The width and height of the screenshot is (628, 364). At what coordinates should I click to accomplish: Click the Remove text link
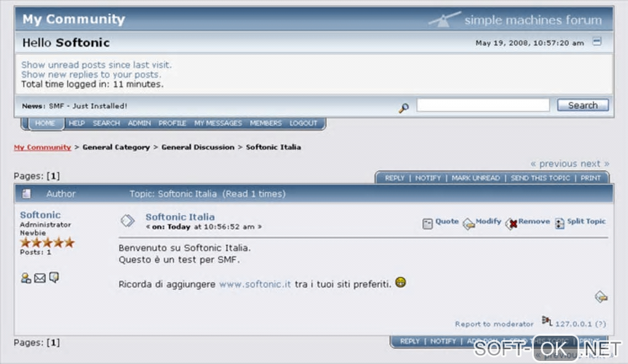[534, 221]
